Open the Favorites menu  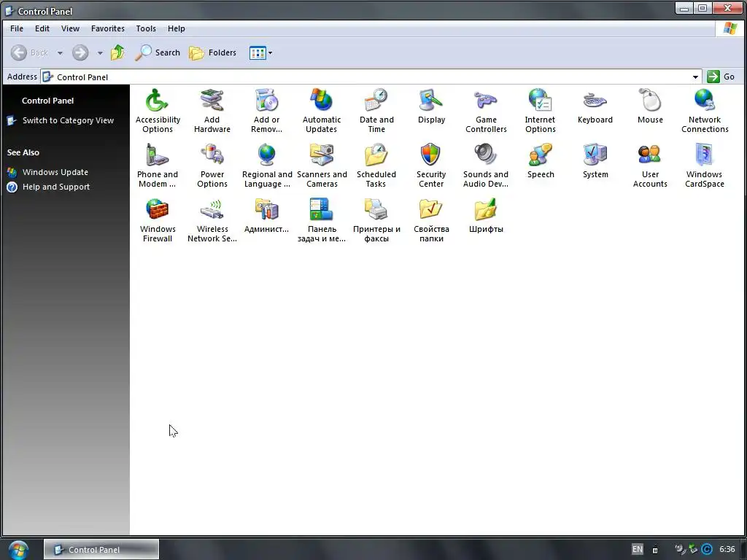108,28
